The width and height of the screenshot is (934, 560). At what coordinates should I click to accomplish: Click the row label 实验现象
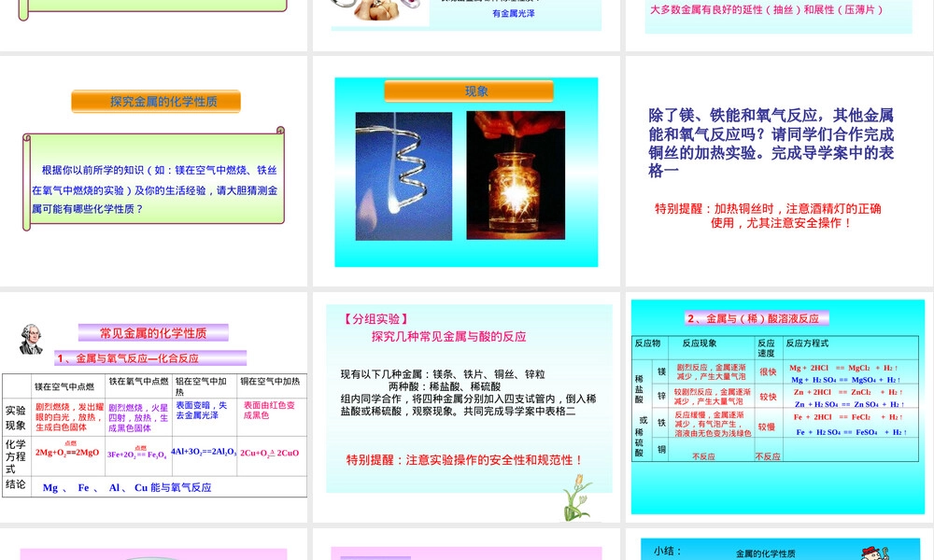click(x=16, y=418)
